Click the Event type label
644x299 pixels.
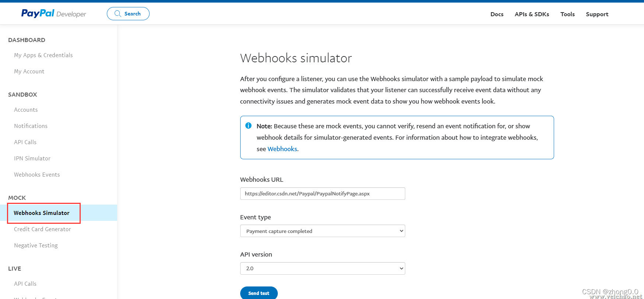pos(255,217)
